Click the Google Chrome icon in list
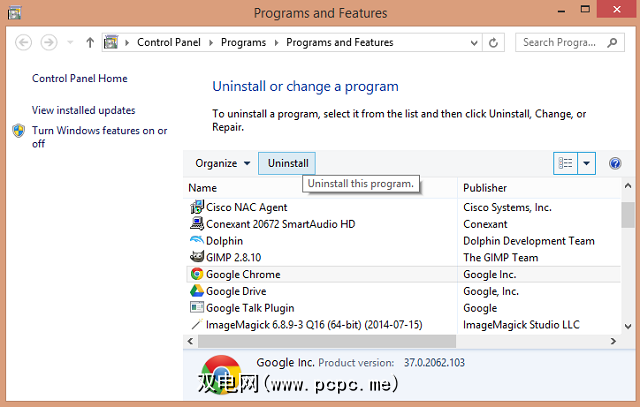The image size is (640, 407). pyautogui.click(x=197, y=274)
